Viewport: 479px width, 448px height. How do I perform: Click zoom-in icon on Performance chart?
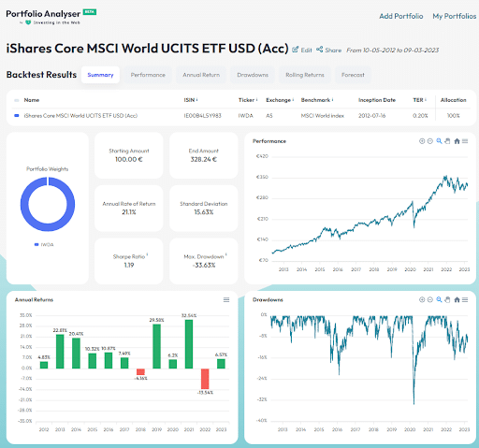[x=422, y=141]
